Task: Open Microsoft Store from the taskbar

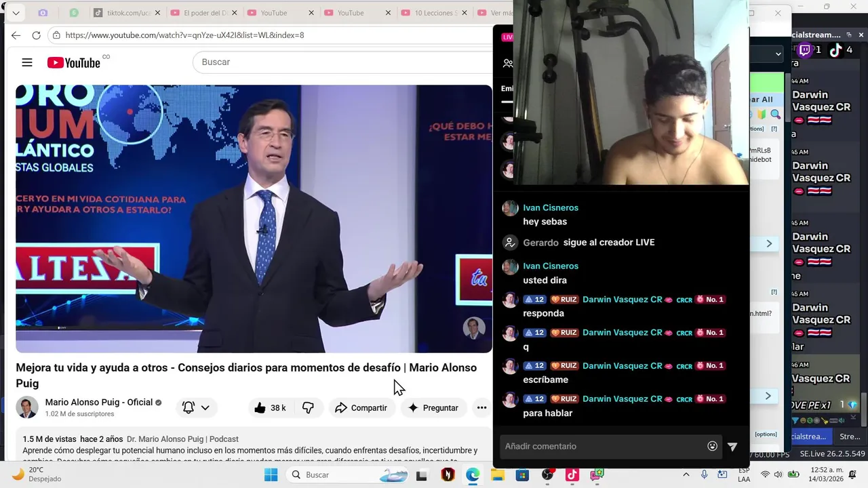Action: coord(522,475)
